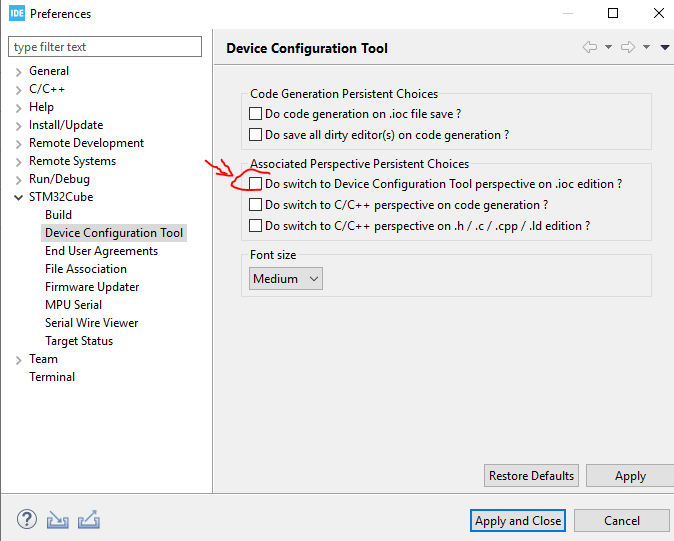Select the General tree label
This screenshot has height=541, width=674.
pyautogui.click(x=49, y=71)
